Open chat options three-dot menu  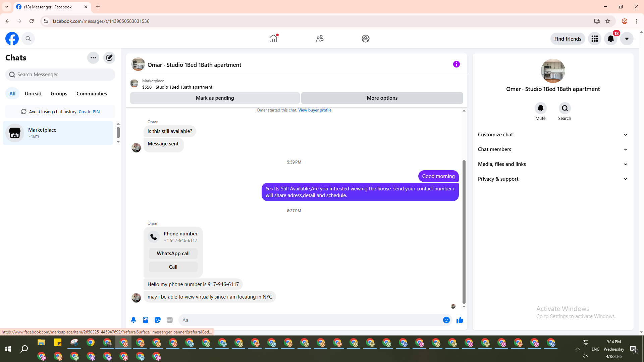[93, 58]
